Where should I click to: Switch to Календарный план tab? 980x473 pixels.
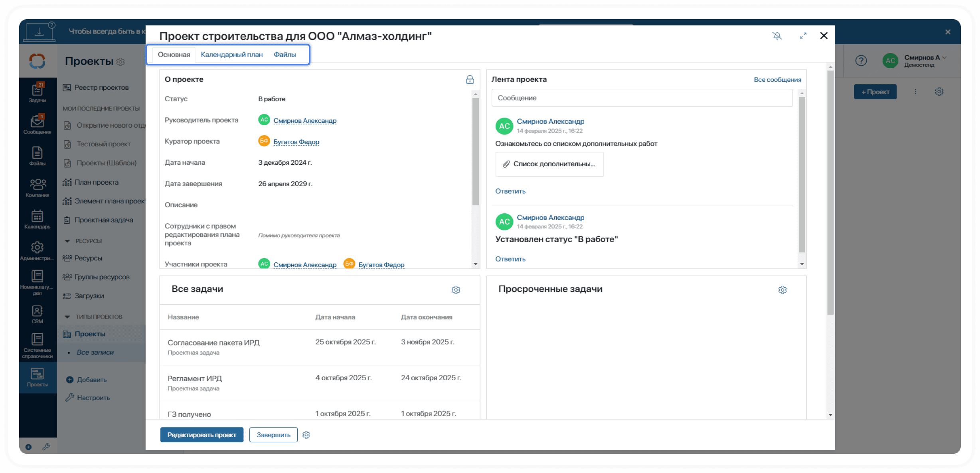click(231, 55)
